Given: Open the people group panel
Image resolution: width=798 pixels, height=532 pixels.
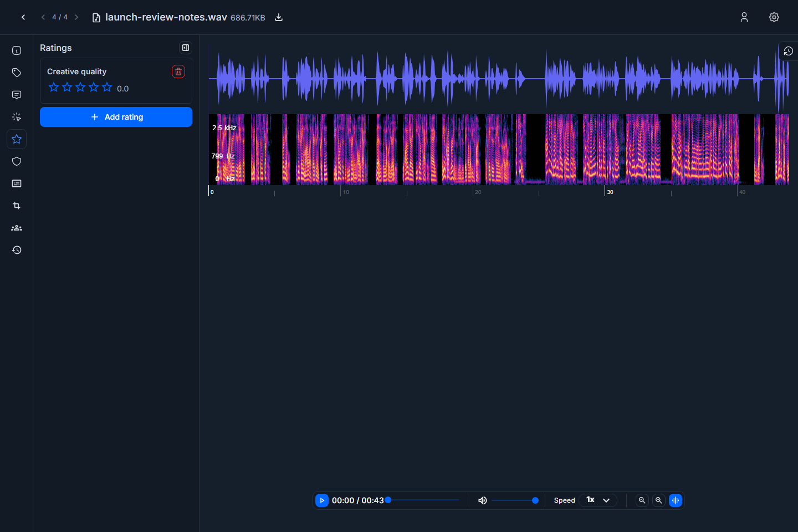Looking at the screenshot, I should click(17, 228).
